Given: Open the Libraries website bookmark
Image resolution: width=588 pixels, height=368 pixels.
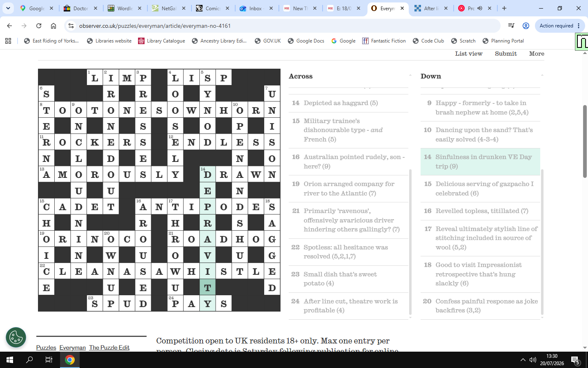Looking at the screenshot, I should click(x=109, y=41).
